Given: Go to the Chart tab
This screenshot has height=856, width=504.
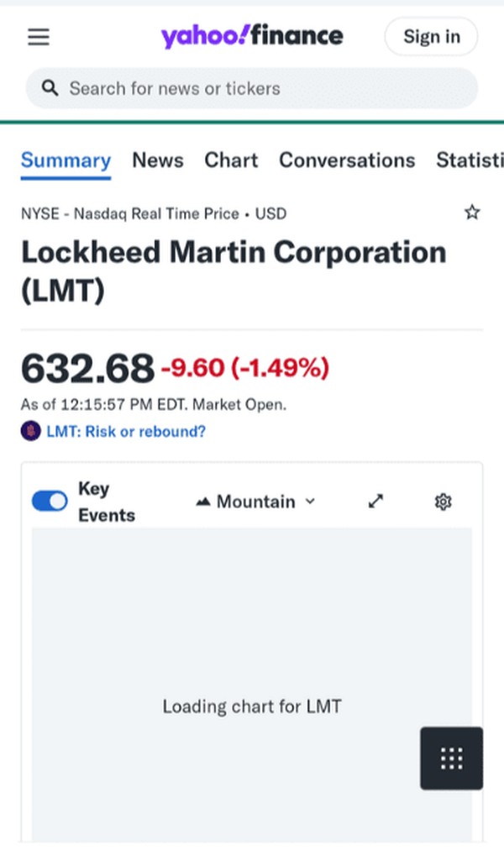Looking at the screenshot, I should point(231,160).
